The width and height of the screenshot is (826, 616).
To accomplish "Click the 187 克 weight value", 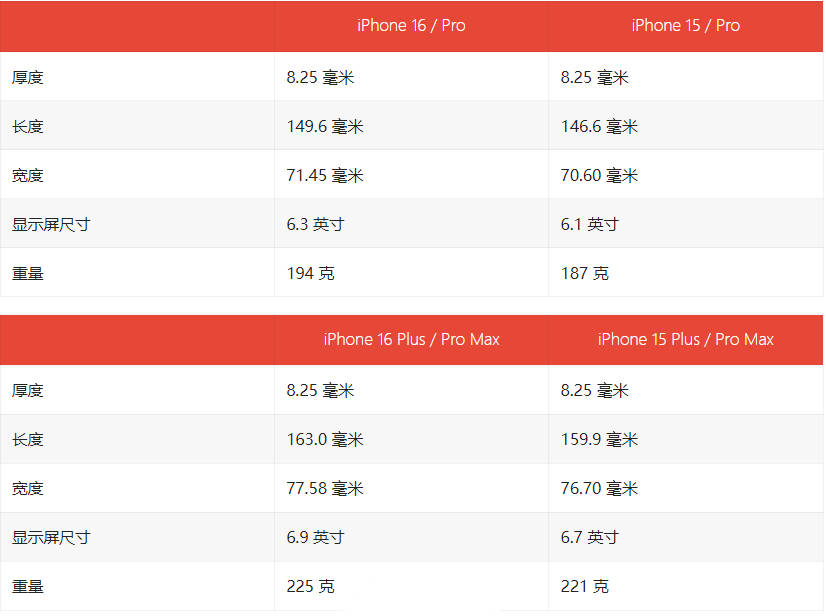I will (584, 273).
